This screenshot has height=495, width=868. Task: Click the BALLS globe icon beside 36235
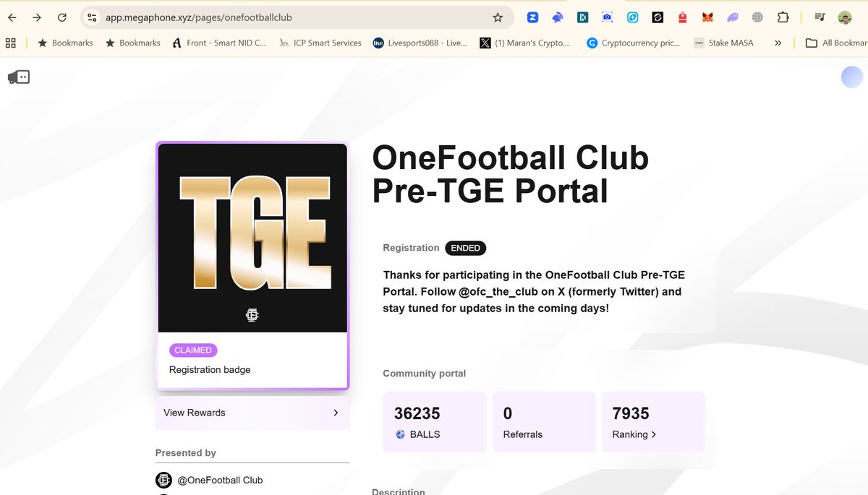pos(400,434)
